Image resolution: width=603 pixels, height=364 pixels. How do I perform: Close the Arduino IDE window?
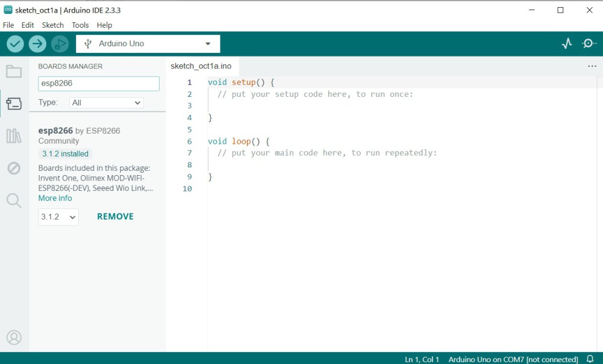(x=589, y=10)
